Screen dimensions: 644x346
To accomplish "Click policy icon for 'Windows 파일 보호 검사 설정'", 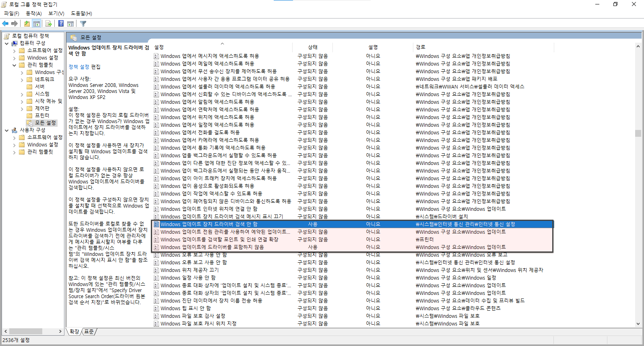I will click(x=156, y=316).
